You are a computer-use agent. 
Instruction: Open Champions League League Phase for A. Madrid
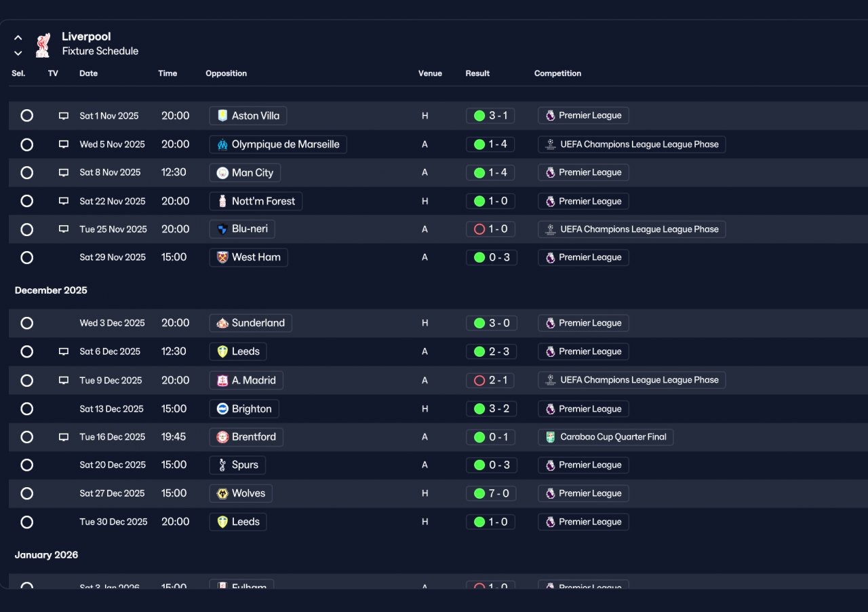click(632, 381)
